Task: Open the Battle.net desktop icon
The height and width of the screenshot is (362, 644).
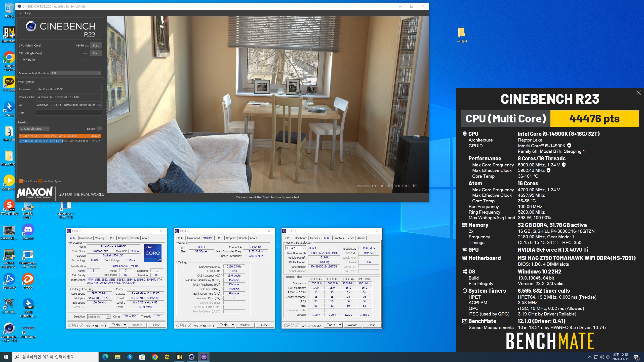Action: tap(9, 281)
